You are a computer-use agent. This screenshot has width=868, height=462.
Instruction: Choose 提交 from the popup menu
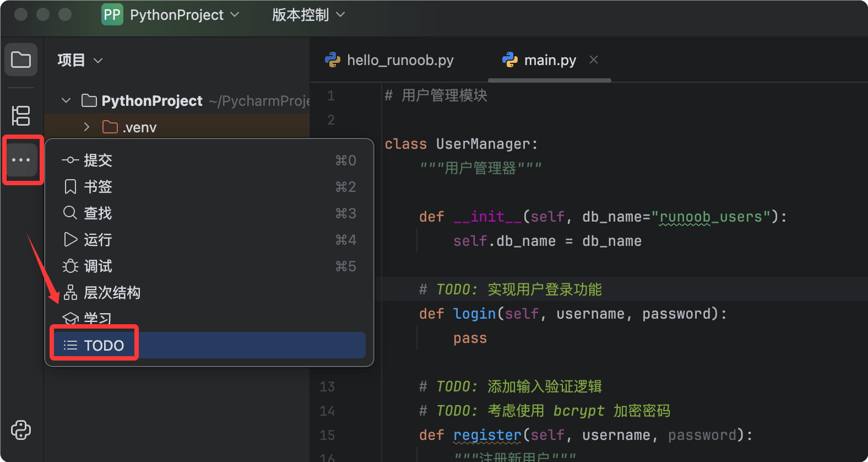[x=209, y=160]
